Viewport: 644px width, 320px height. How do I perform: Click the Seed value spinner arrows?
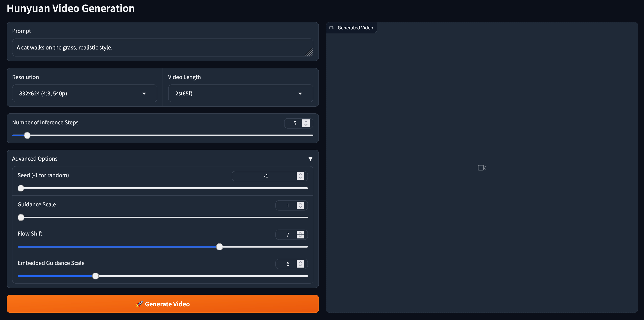[300, 176]
